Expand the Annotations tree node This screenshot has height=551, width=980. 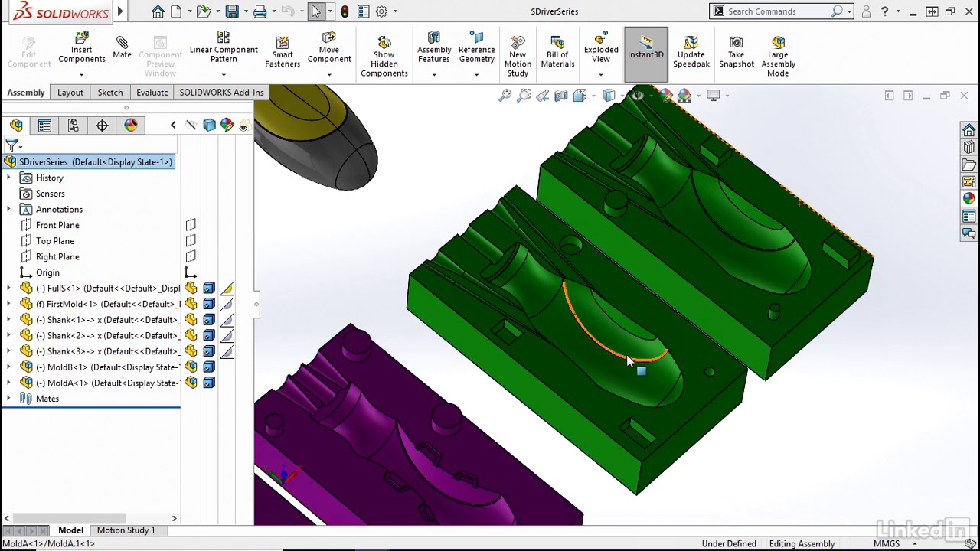point(8,209)
